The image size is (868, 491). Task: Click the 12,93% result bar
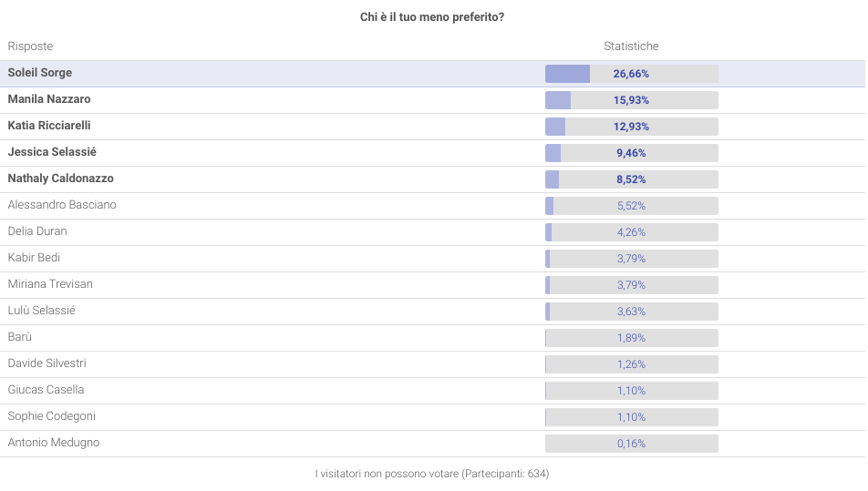(x=631, y=127)
